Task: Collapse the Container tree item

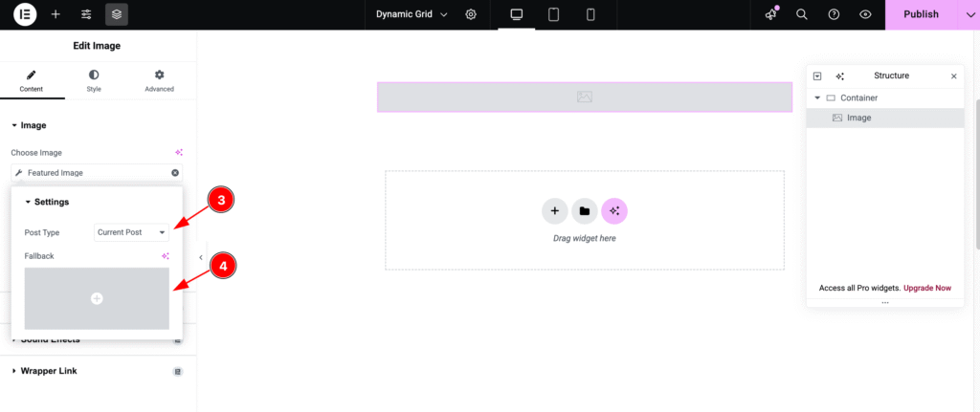Action: 817,98
